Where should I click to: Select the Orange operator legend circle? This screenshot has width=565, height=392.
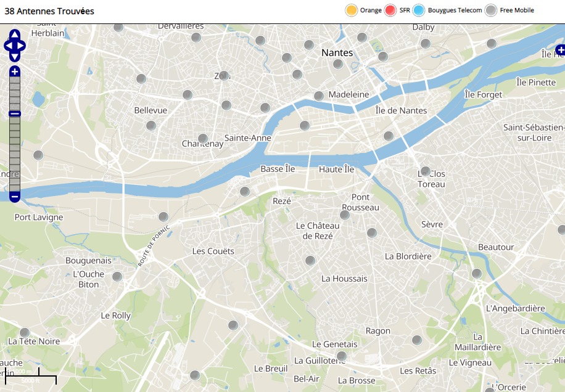tap(352, 10)
